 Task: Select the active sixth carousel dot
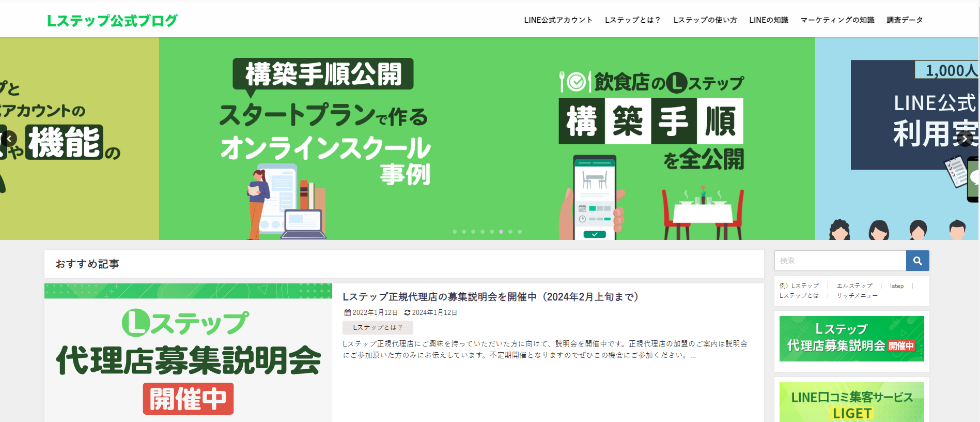(x=501, y=232)
